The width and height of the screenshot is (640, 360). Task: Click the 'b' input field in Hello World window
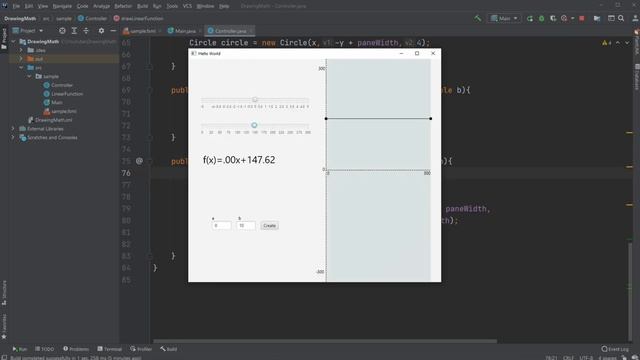coord(246,225)
